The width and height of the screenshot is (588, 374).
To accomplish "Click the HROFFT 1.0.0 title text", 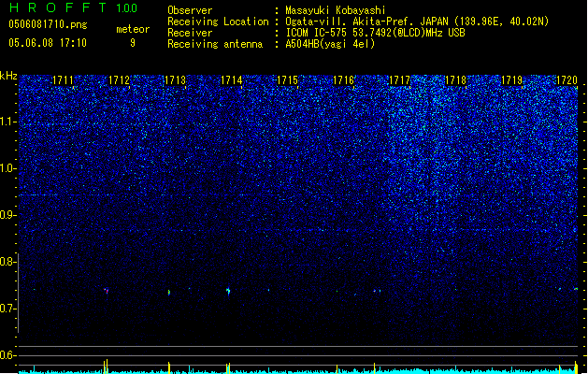I will tap(73, 7).
